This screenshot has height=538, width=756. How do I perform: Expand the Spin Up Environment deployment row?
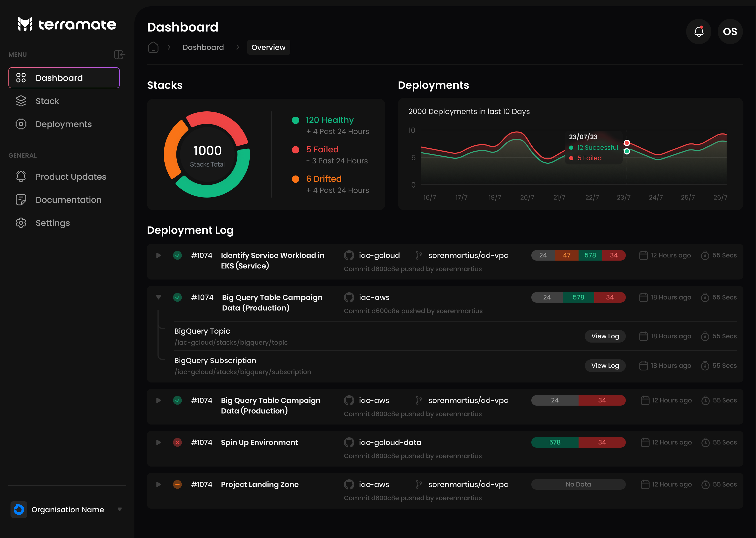pos(159,442)
